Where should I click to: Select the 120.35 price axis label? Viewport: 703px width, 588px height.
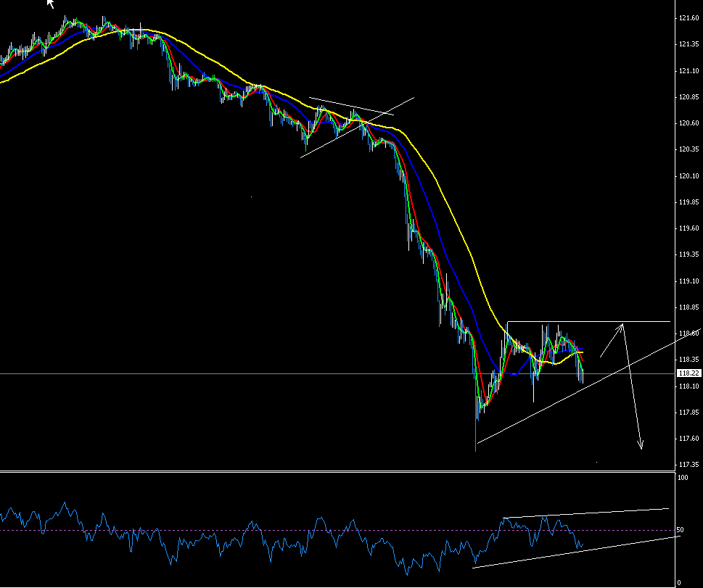689,149
